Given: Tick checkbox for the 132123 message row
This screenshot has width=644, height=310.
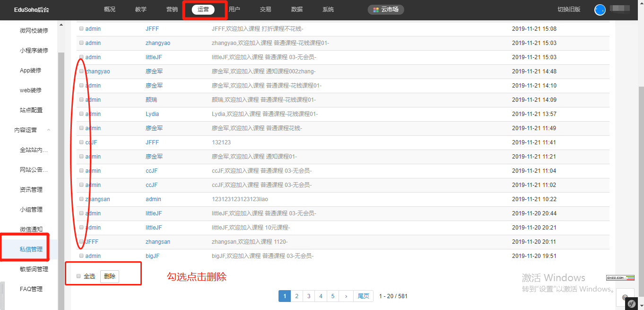Looking at the screenshot, I should (81, 142).
